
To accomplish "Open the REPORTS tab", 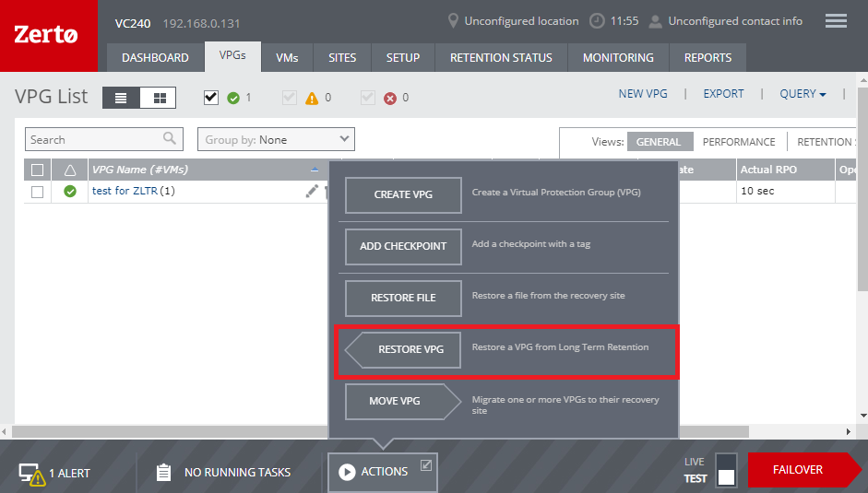I will pyautogui.click(x=707, y=57).
